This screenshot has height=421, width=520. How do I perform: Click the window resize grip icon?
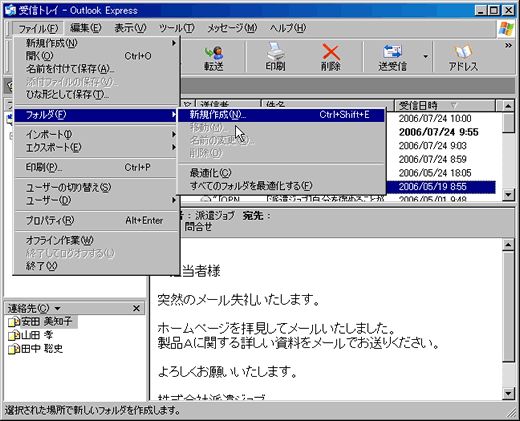(x=511, y=413)
